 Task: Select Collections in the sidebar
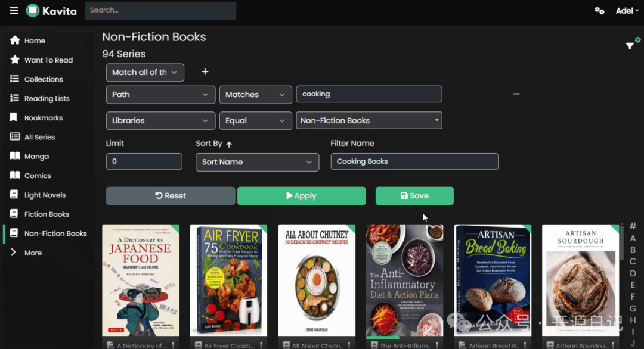43,79
